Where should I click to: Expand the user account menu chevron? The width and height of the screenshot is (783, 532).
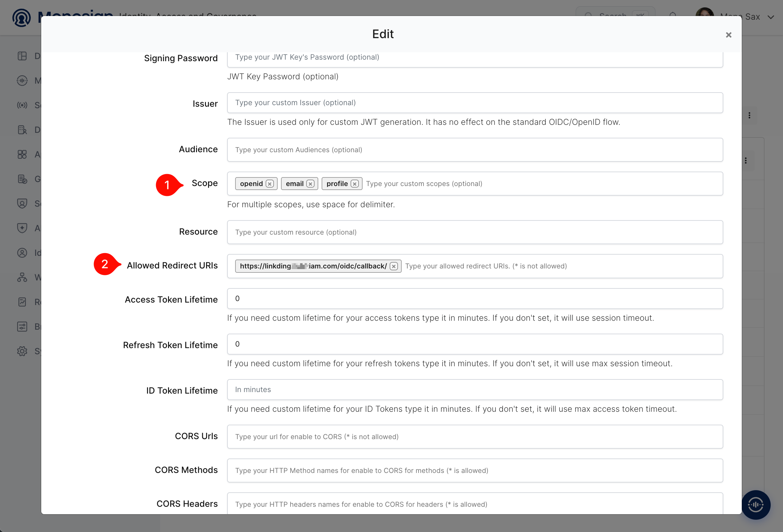(x=770, y=17)
